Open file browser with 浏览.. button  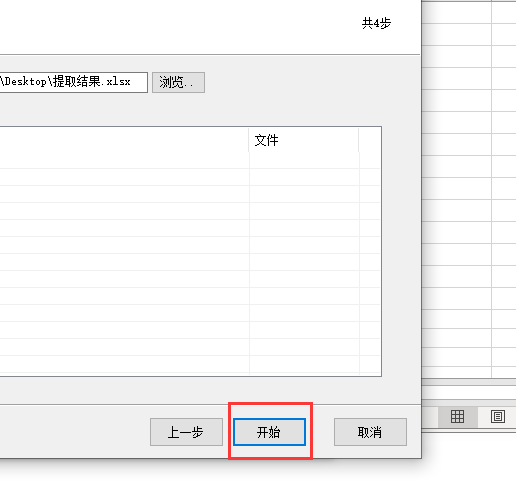tap(178, 82)
